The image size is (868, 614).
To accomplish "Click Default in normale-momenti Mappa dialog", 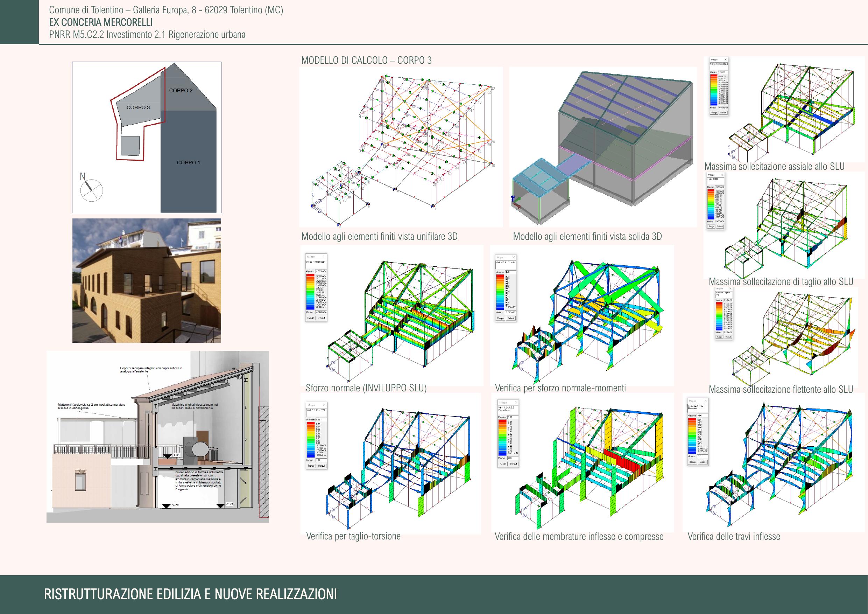I will click(x=511, y=318).
